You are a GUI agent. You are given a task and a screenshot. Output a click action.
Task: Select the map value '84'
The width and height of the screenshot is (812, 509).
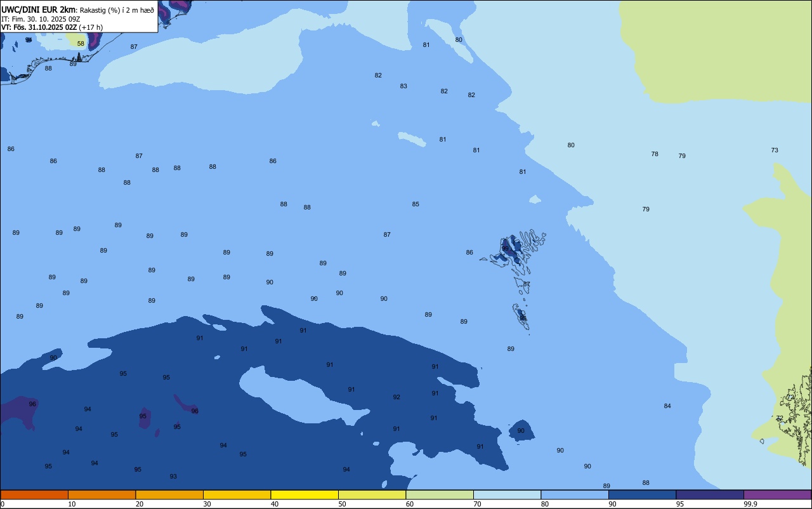click(x=667, y=406)
